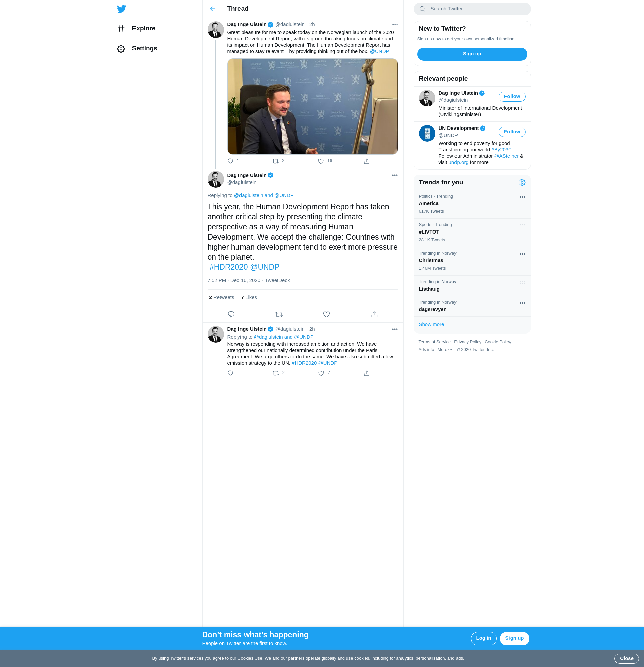Reply to the first tweet with 1 reply
Screen dimensions: 644x667
coord(230,161)
